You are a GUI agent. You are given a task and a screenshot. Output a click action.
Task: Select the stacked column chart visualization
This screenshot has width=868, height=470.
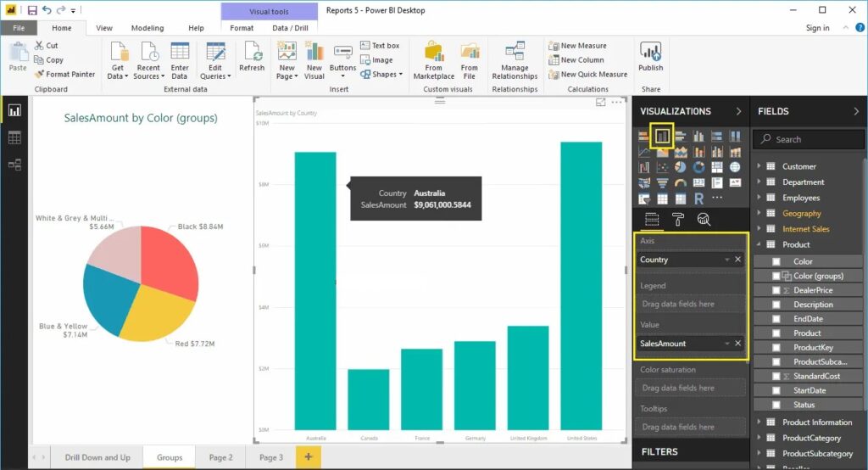[x=662, y=136]
